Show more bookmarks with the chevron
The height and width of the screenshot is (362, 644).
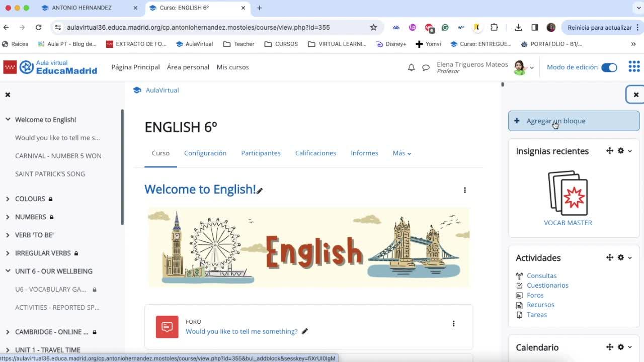coord(633,44)
